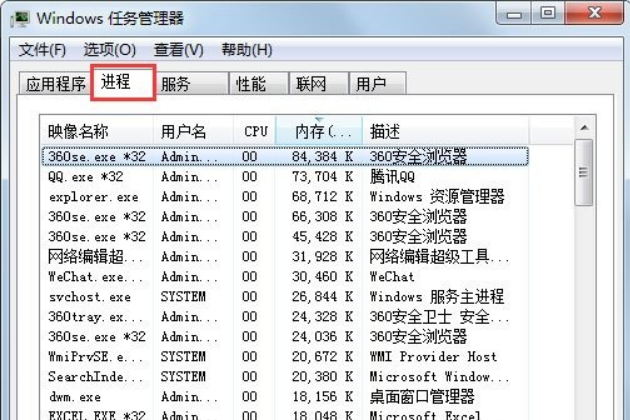The width and height of the screenshot is (630, 420).
Task: Select the 360se.exe process using 84,384 K
Action: 285,156
